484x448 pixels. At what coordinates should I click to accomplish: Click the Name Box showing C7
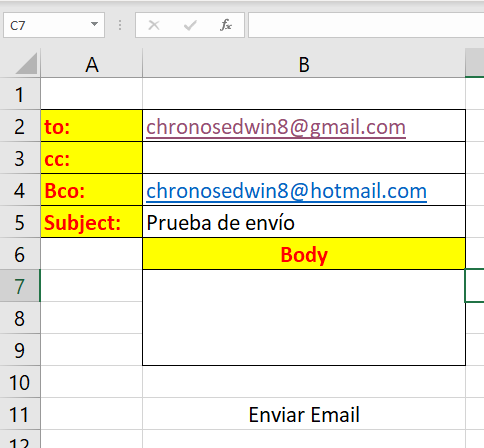point(54,25)
